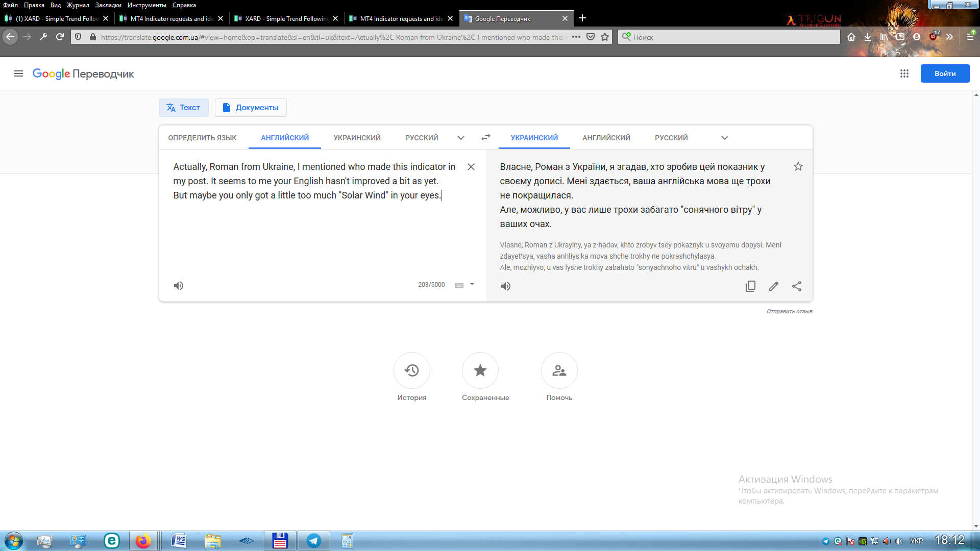Share the translation

pyautogui.click(x=797, y=286)
